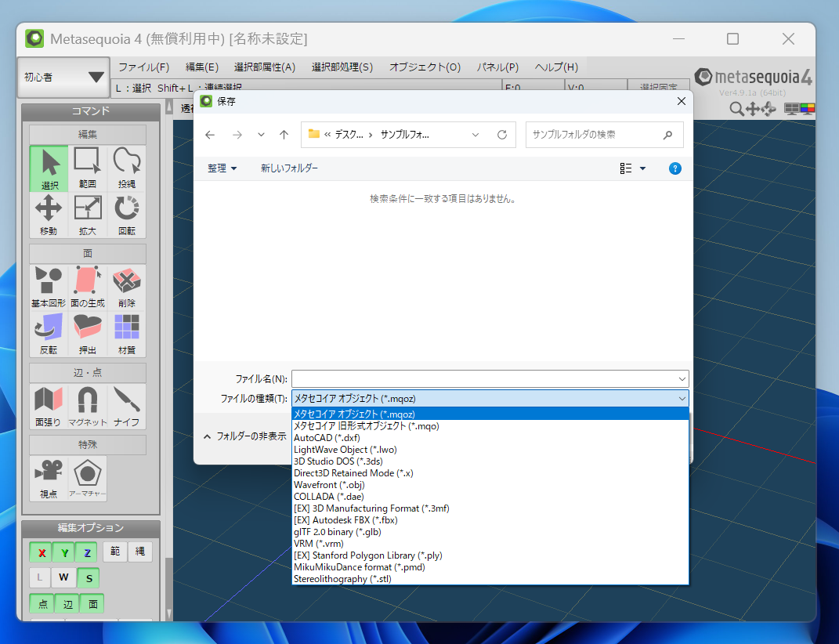Expand the 整理 organize dropdown
Screen dimensions: 839x644
222,168
